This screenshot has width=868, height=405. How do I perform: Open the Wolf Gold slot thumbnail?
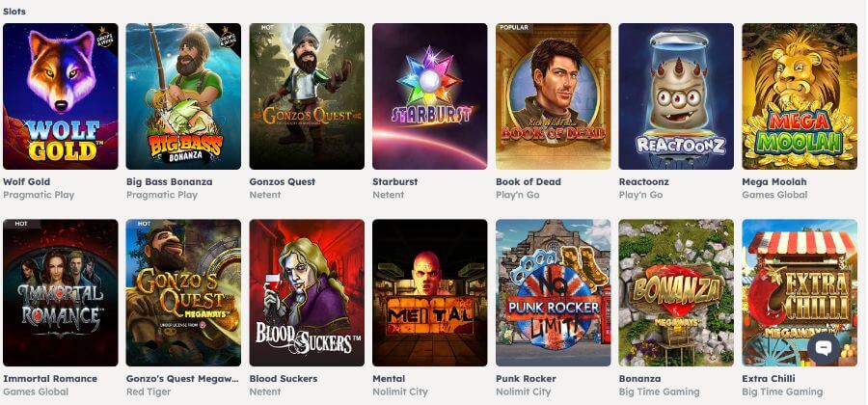tap(61, 96)
